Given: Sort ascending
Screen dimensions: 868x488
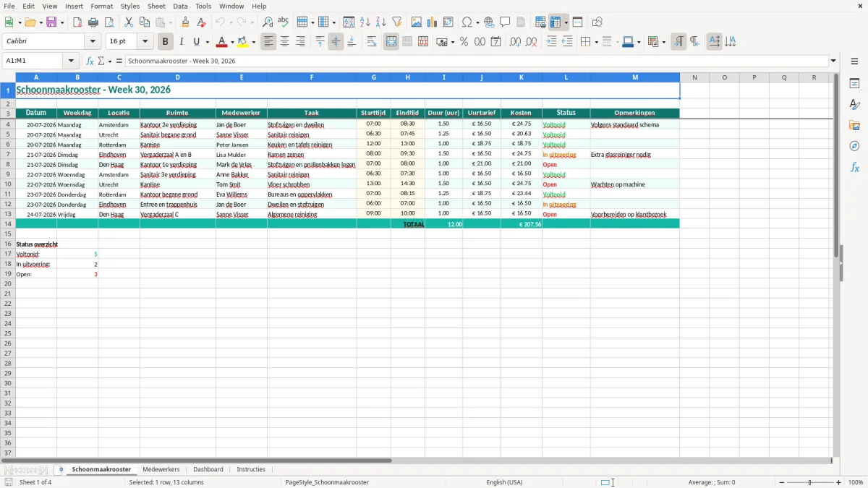Looking at the screenshot, I should [365, 22].
